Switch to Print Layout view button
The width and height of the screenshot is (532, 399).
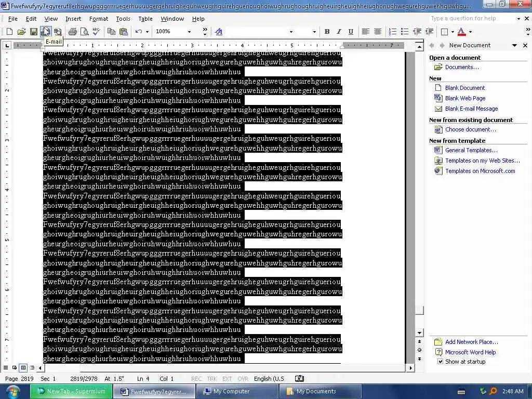point(23,367)
